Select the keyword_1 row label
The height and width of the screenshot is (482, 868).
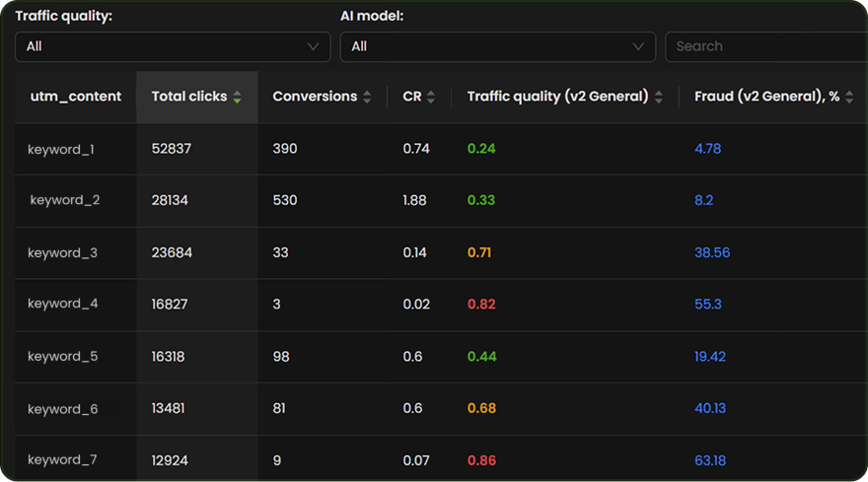point(62,149)
